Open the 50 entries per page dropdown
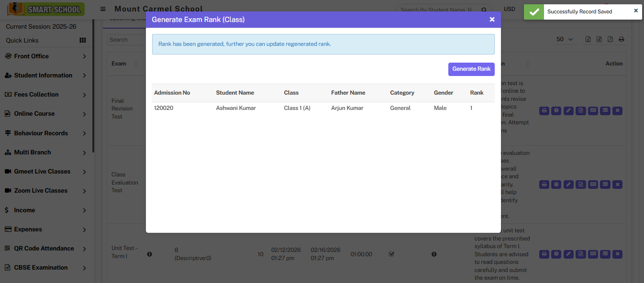The image size is (644, 283). [565, 39]
